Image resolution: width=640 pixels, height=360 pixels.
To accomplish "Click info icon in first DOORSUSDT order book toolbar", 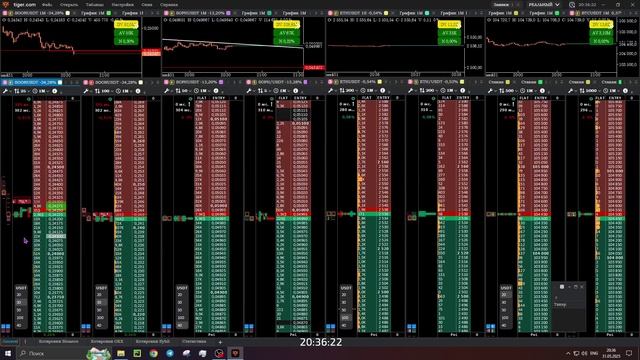I will pyautogui.click(x=55, y=91).
